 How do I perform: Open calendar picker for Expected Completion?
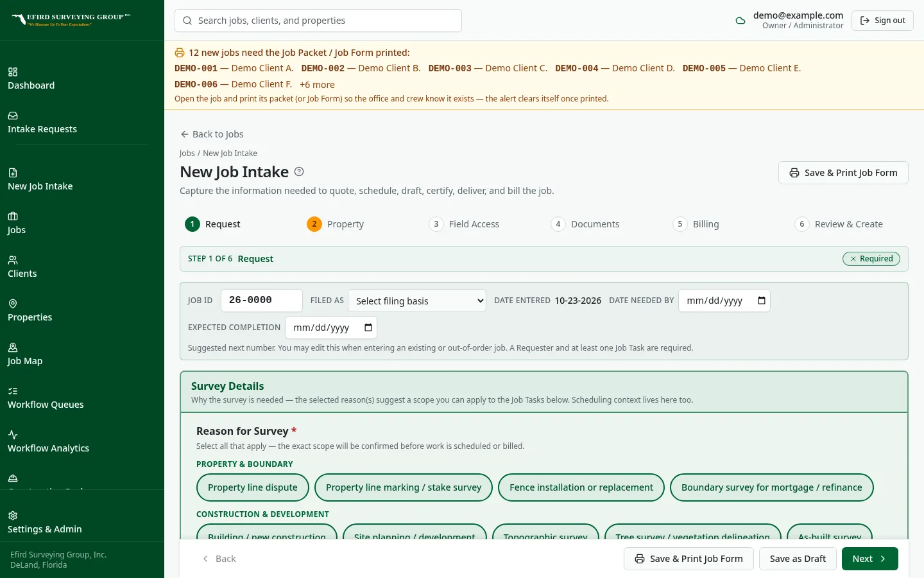click(368, 328)
